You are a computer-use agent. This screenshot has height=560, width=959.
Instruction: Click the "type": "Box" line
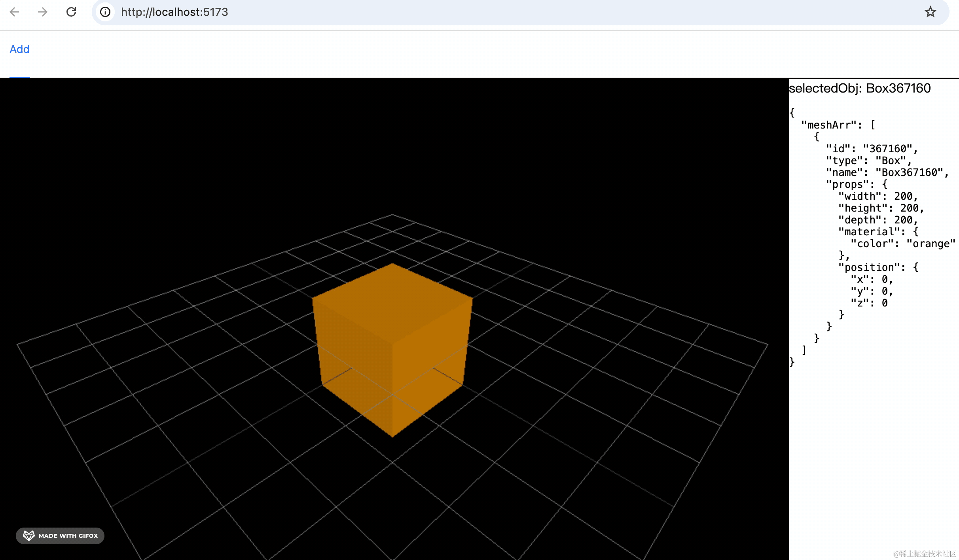(x=869, y=161)
